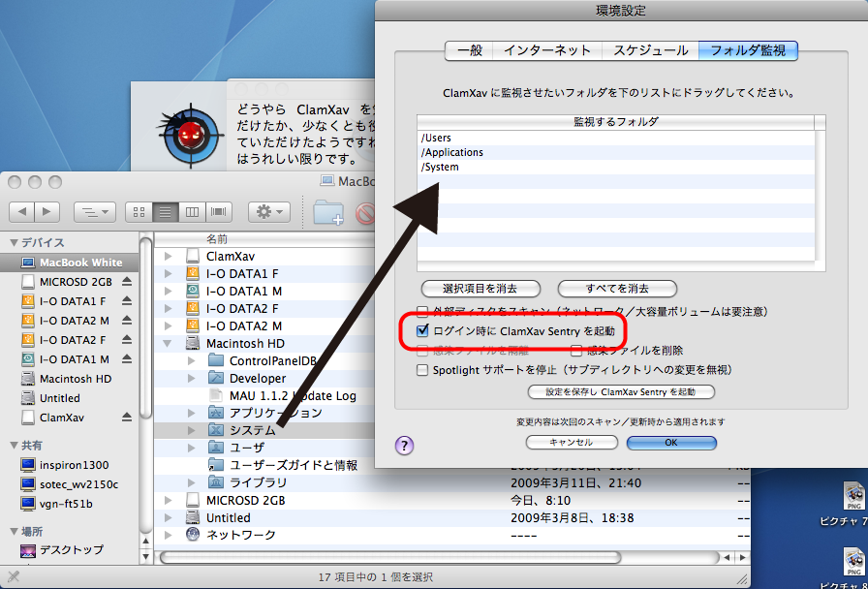Expand the Developer folder
Viewport: 868px width, 589px height.
coord(192,378)
